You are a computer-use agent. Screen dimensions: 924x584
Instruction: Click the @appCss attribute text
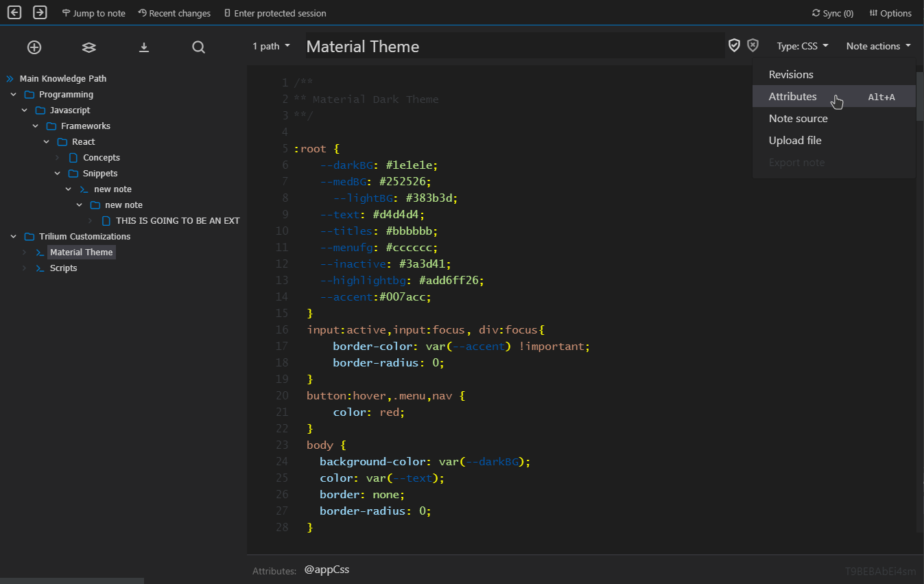(327, 570)
